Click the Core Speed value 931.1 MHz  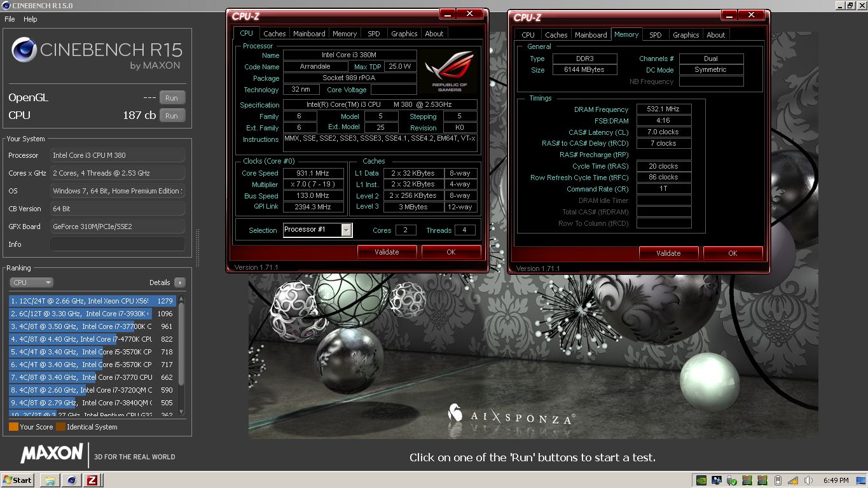pyautogui.click(x=313, y=173)
